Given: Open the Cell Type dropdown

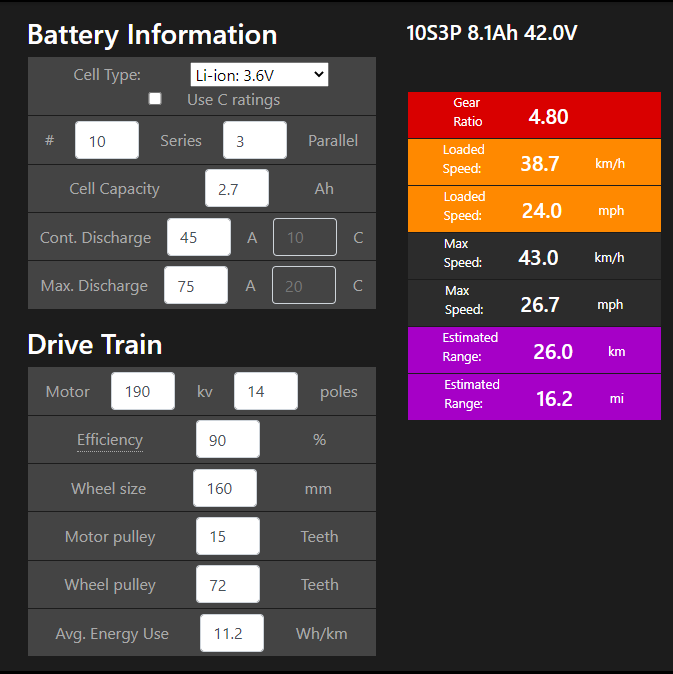Looking at the screenshot, I should pos(259,75).
